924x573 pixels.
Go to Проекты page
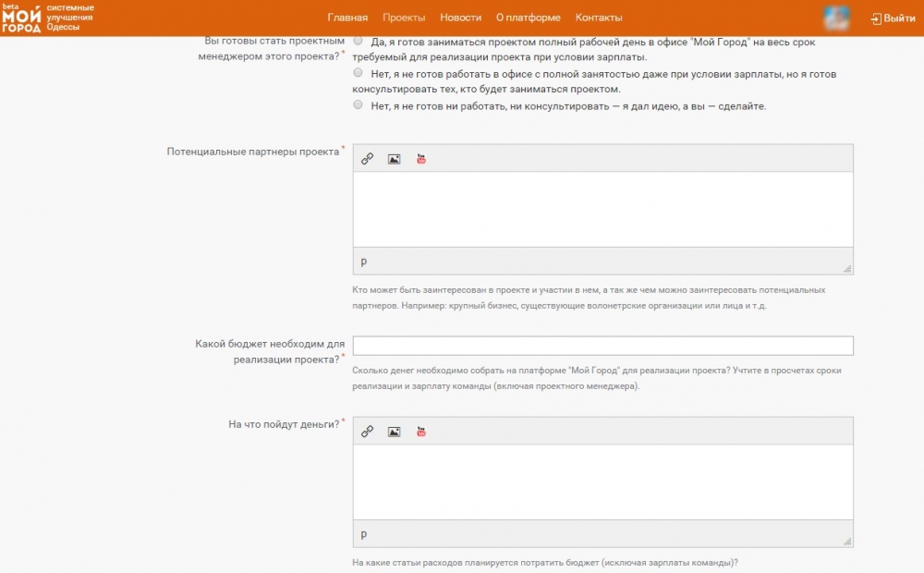tap(404, 18)
